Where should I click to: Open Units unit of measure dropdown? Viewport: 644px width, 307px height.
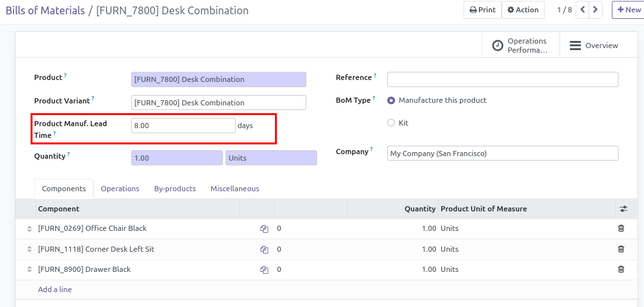[x=271, y=158]
